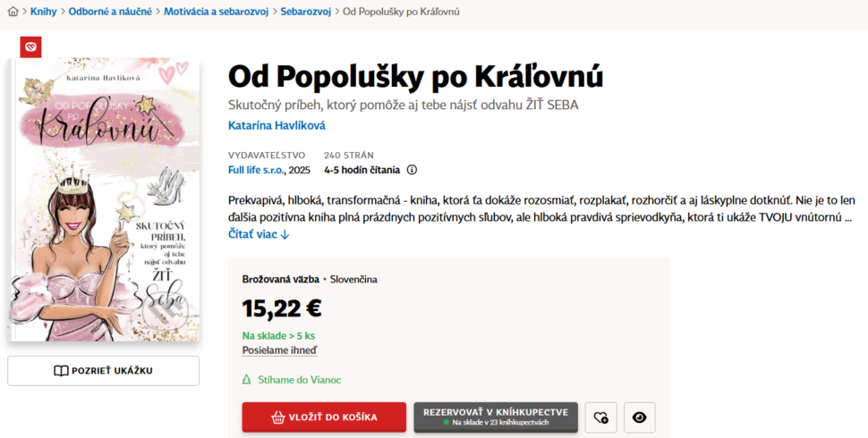868x438 pixels.
Task: Click the red heart badge above cover
Action: [30, 47]
